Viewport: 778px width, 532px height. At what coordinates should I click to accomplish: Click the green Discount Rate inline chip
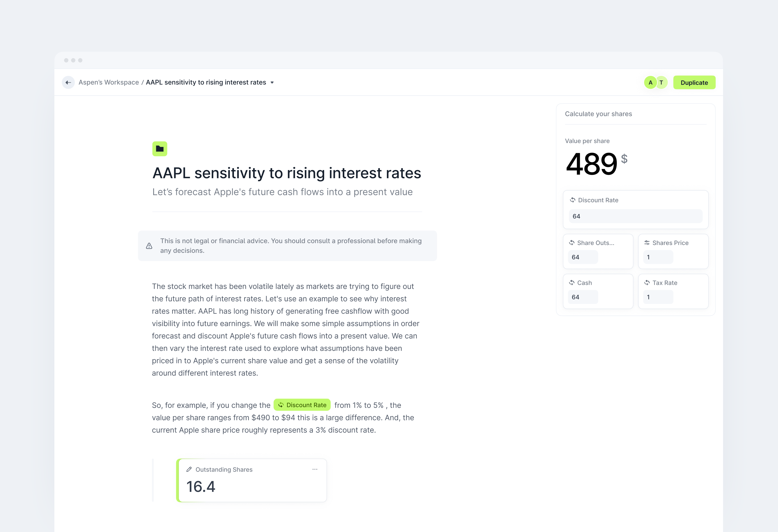302,405
